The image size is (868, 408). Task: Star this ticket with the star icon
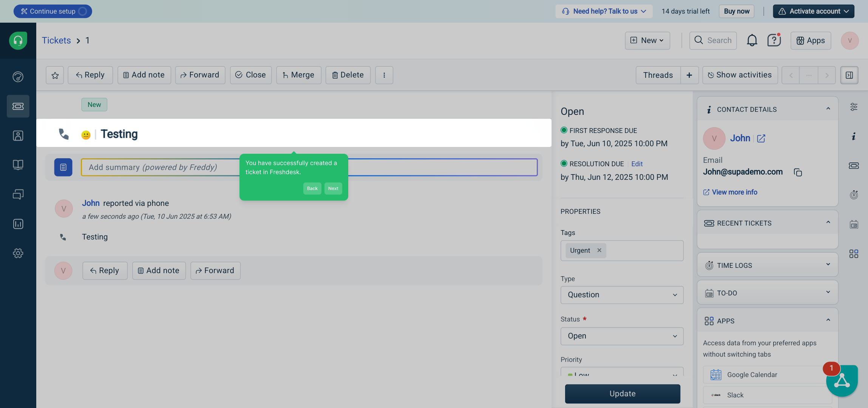click(55, 75)
